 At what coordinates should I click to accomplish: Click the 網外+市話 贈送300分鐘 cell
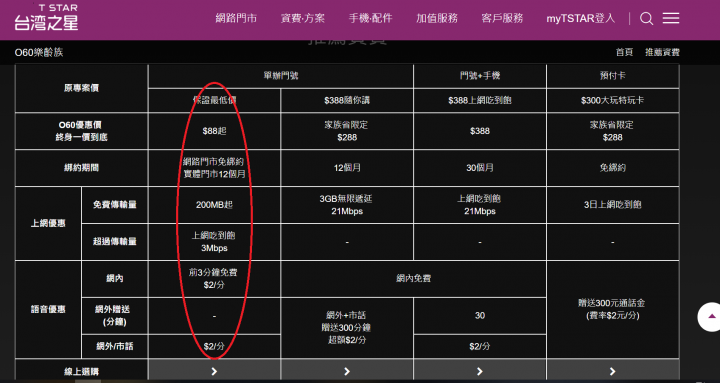coord(347,328)
